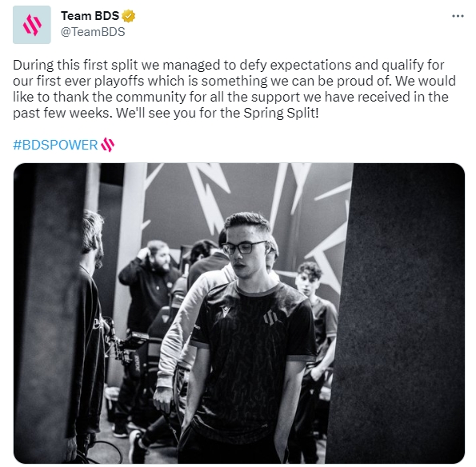The width and height of the screenshot is (476, 467).
Task: Click the lightning bolt wall graphic
Action: pyautogui.click(x=210, y=194)
